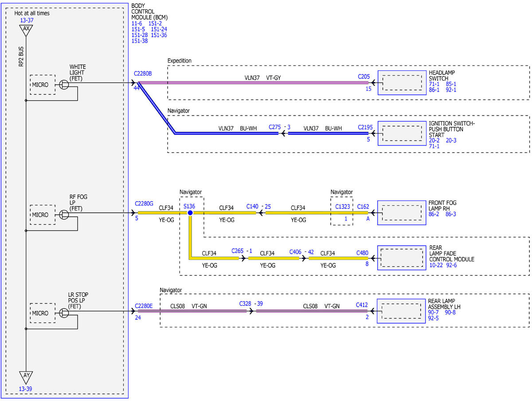Open connector C412 at rear lamp assembly
The height and width of the screenshot is (411, 532).
pos(362,305)
